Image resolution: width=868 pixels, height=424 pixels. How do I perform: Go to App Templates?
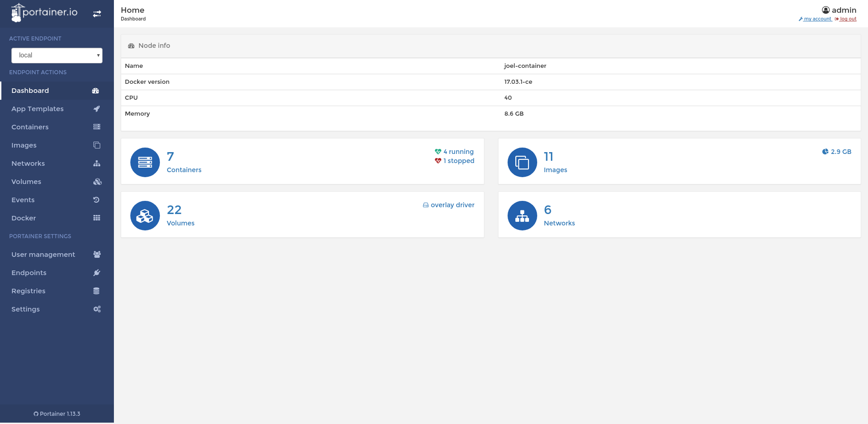57,109
